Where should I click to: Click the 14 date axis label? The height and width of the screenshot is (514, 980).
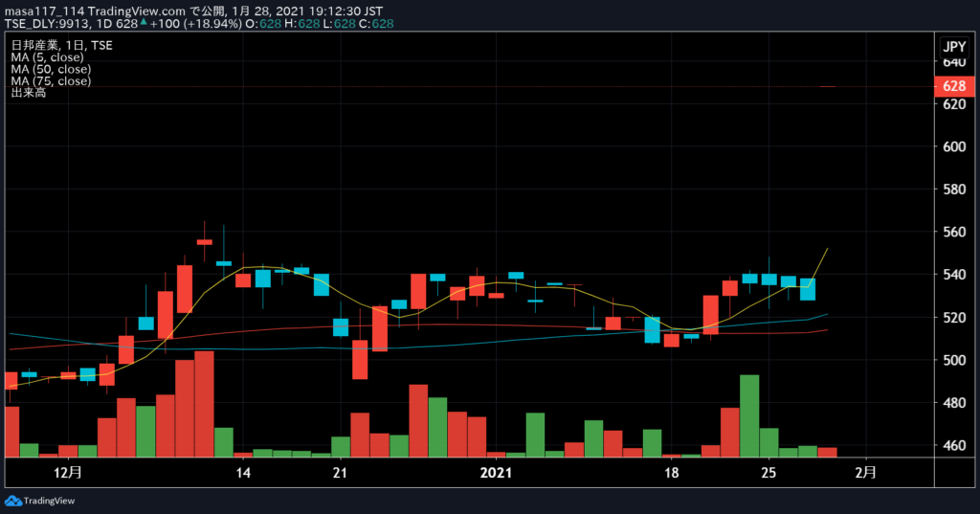click(243, 473)
